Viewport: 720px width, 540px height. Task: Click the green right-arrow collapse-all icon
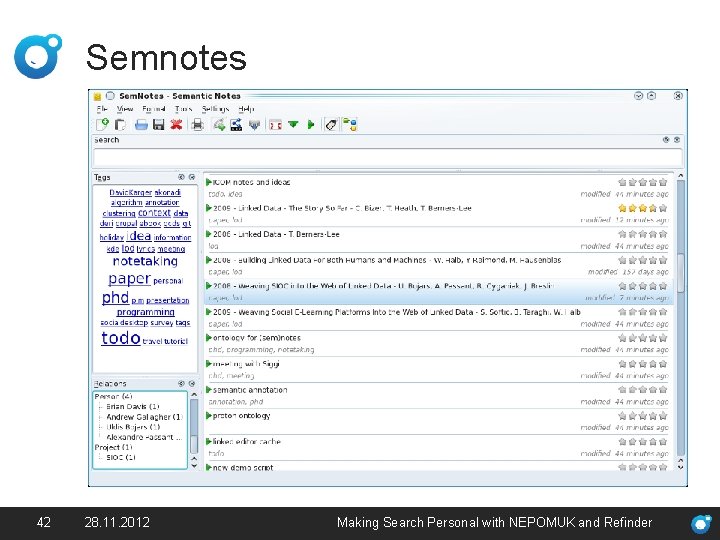pyautogui.click(x=311, y=124)
